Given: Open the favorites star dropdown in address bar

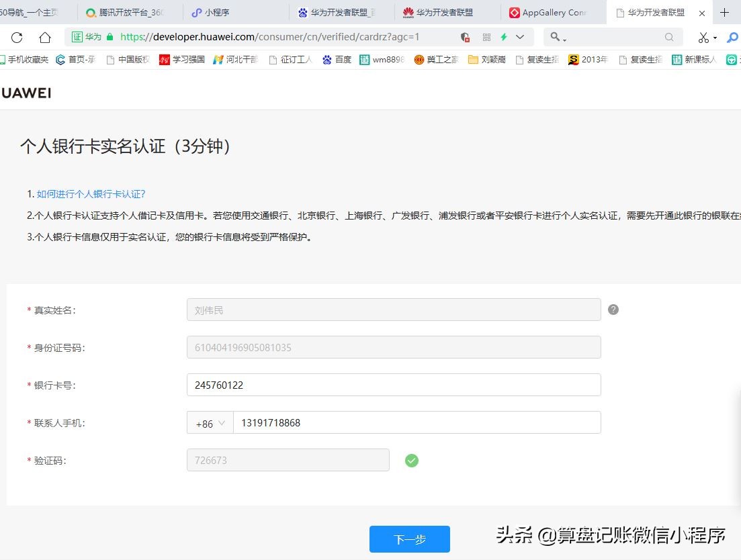Looking at the screenshot, I should coord(519,38).
